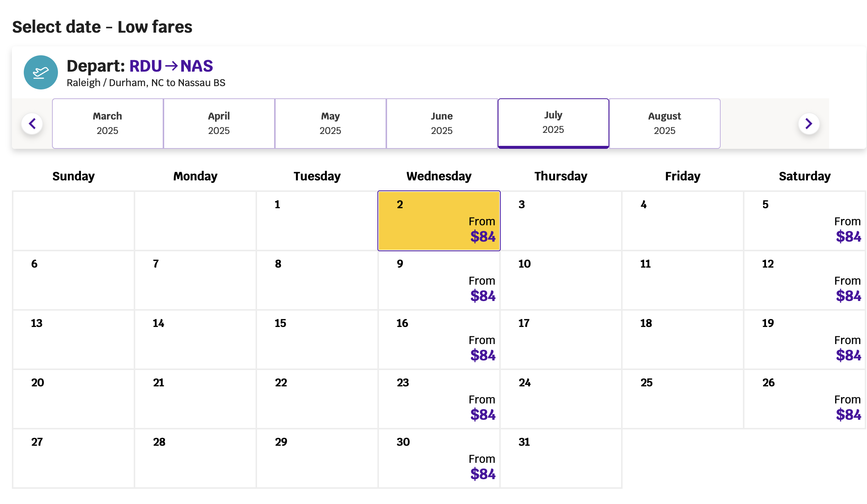
Task: Choose highlighted July 2 fare $84
Action: (x=439, y=221)
